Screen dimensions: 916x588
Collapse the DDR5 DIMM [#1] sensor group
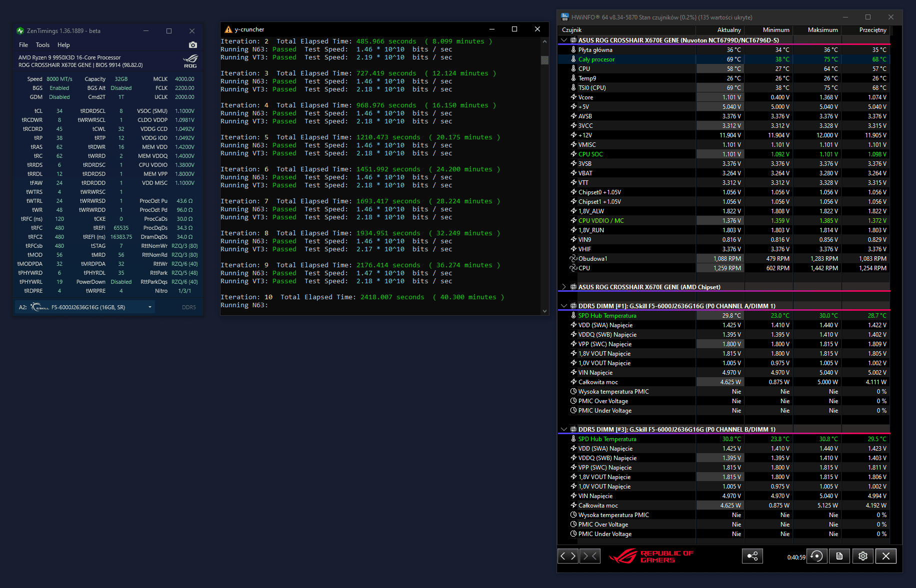tap(564, 306)
